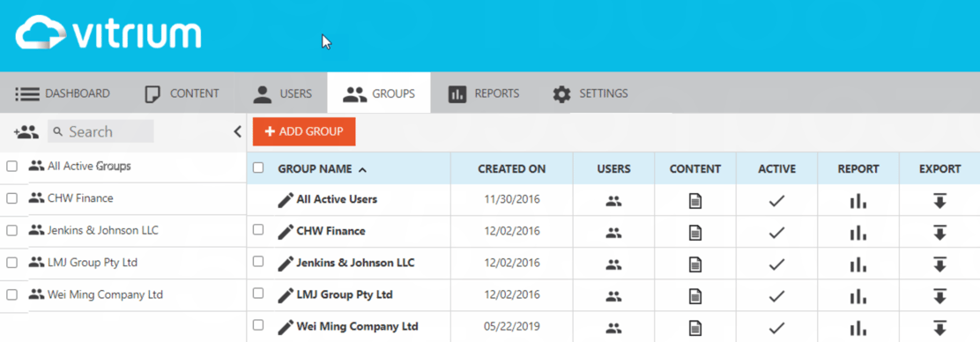The height and width of the screenshot is (342, 980).
Task: Open users icon for Jenkins & Johnson LLC row
Action: click(x=613, y=264)
